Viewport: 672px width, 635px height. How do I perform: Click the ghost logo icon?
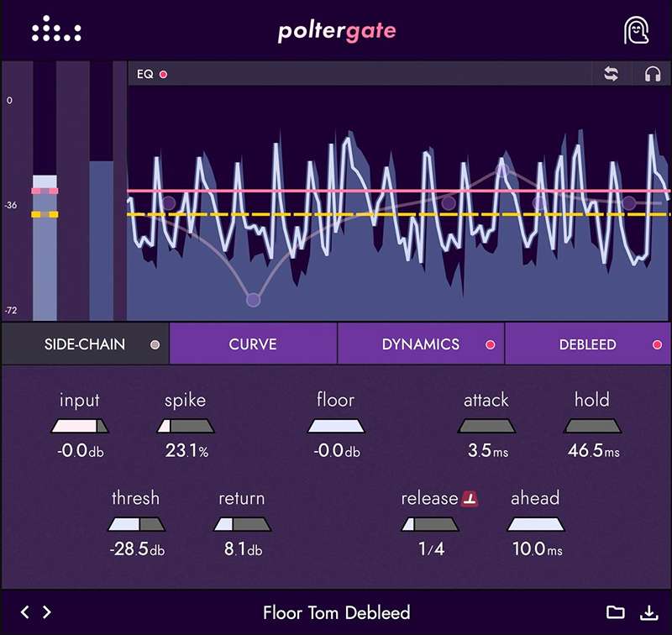(636, 31)
